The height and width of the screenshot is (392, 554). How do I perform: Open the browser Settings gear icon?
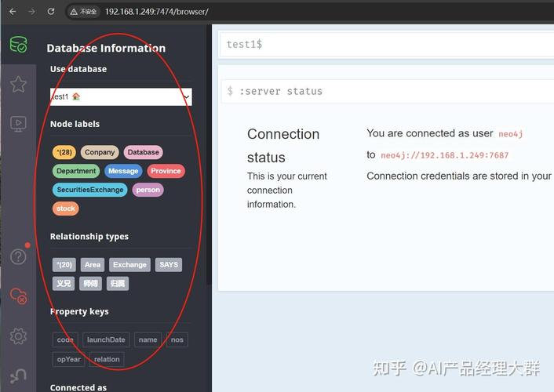pos(18,336)
